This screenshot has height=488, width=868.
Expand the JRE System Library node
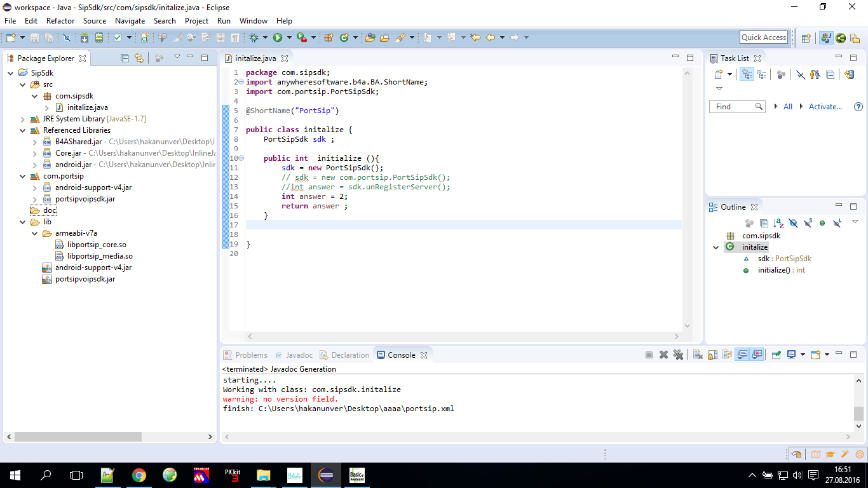(x=23, y=119)
